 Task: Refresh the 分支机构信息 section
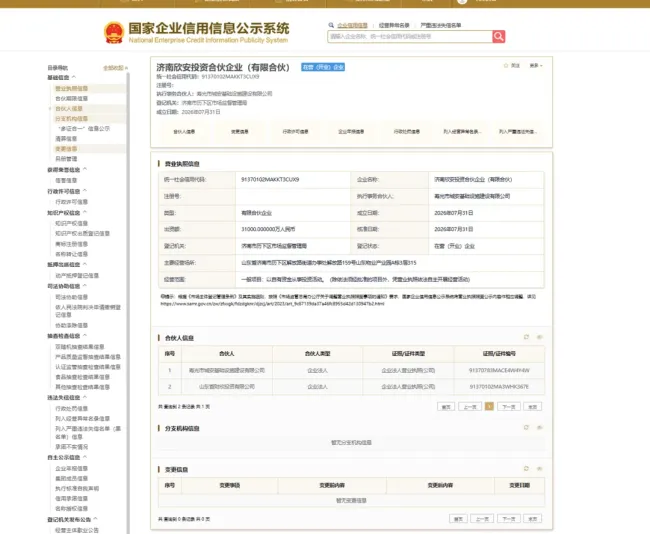526,427
